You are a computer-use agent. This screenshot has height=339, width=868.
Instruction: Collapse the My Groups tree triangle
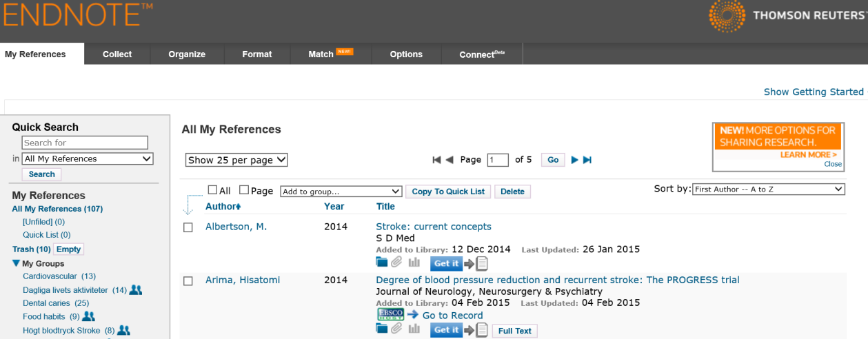point(16,263)
